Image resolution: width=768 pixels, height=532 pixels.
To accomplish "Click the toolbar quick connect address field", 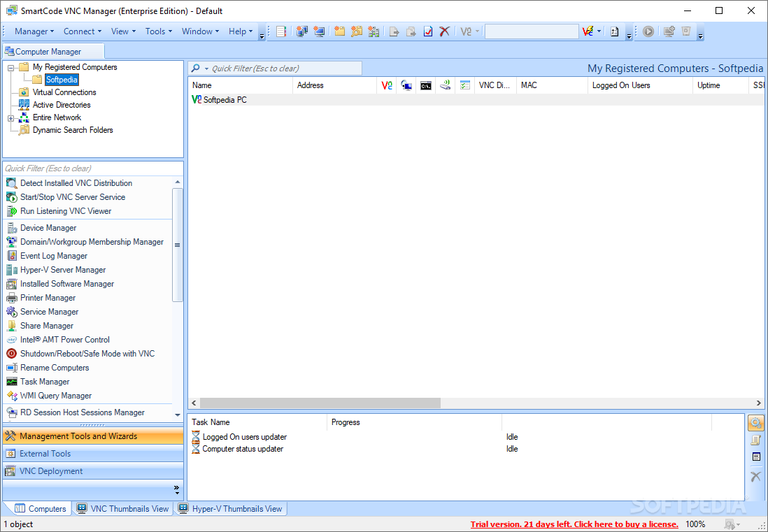I will coord(532,31).
